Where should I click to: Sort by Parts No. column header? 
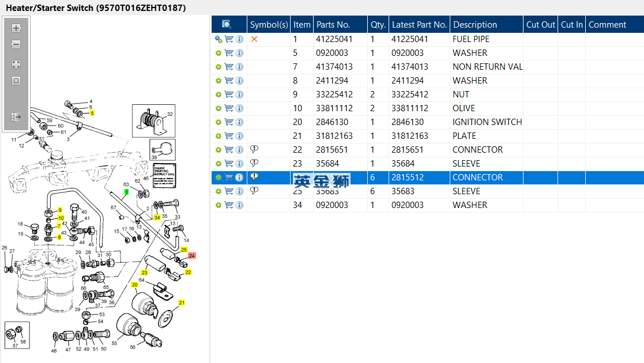click(341, 25)
